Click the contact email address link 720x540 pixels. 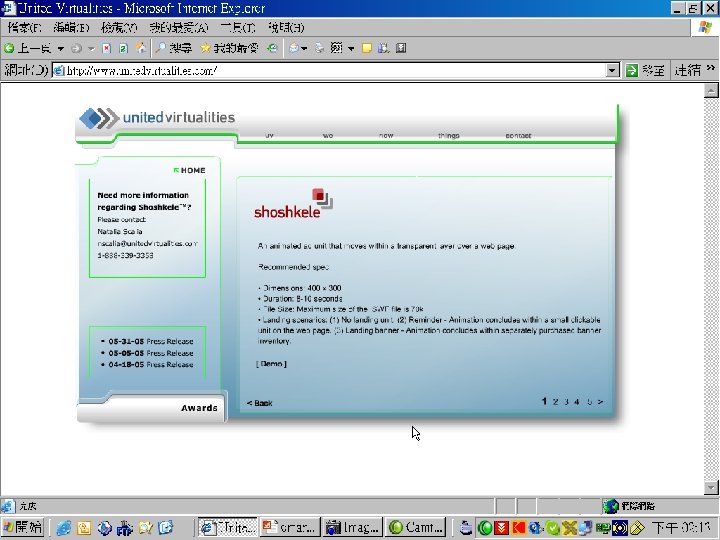click(x=147, y=243)
